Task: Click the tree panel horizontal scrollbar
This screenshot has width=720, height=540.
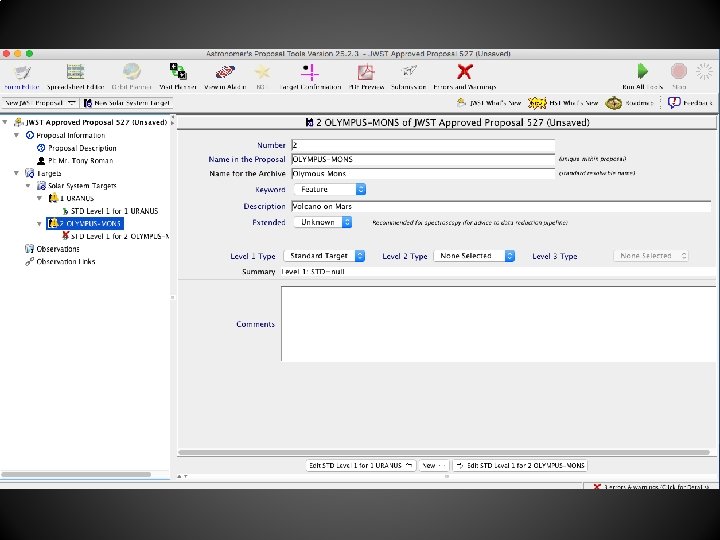Action: (x=76, y=474)
